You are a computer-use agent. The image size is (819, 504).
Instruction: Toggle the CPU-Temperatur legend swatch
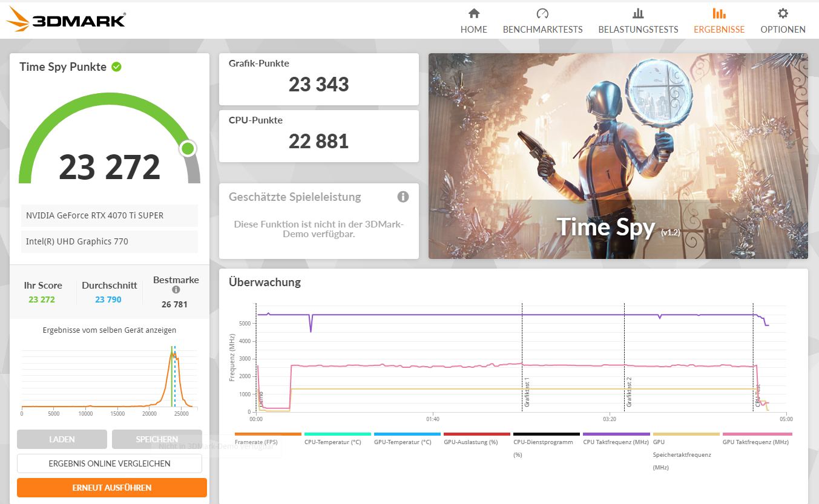[338, 434]
